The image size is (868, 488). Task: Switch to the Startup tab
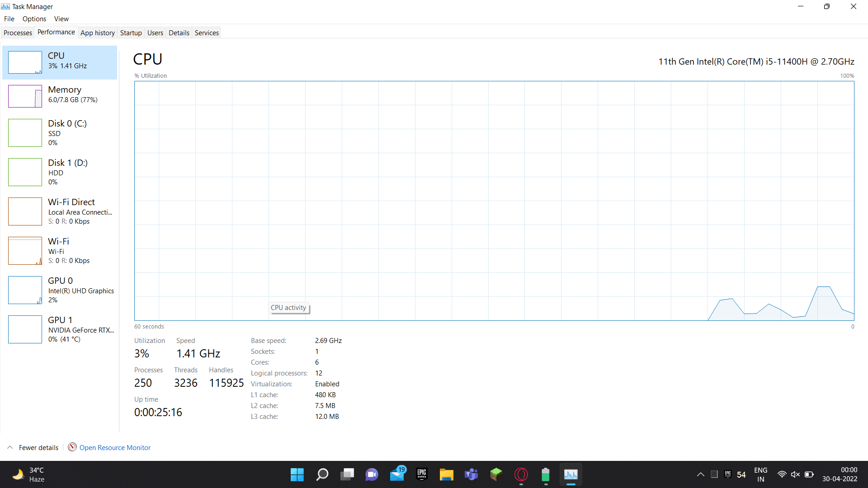(131, 33)
